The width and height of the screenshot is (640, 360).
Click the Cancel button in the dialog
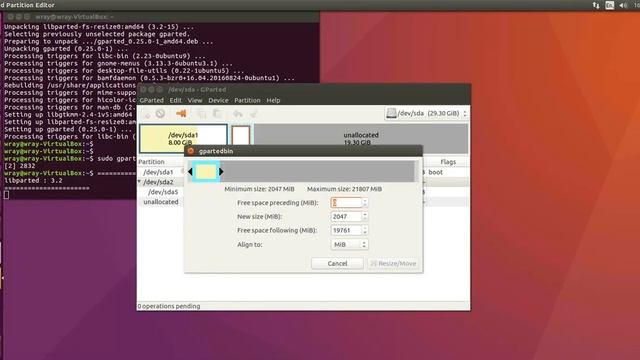(x=337, y=264)
